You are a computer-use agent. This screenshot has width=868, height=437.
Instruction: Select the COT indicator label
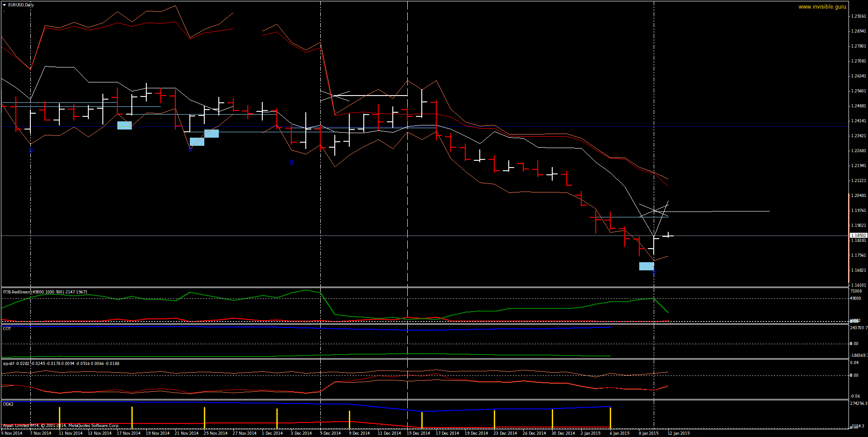pos(7,329)
